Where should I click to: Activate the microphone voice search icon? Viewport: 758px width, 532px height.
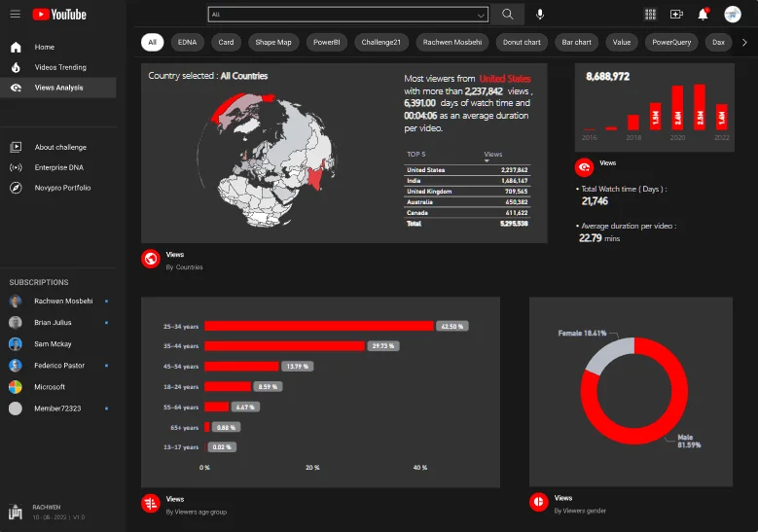[x=540, y=15]
